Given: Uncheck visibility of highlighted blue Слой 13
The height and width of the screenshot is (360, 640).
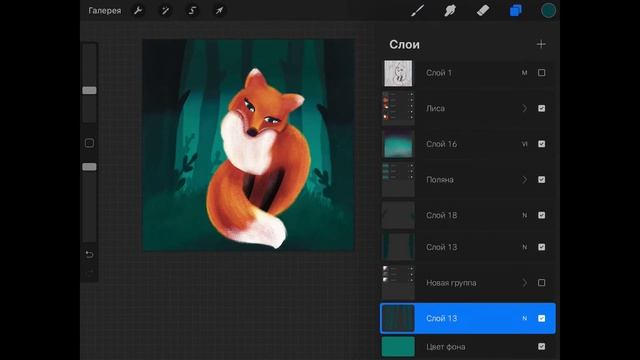Looking at the screenshot, I should click(542, 318).
